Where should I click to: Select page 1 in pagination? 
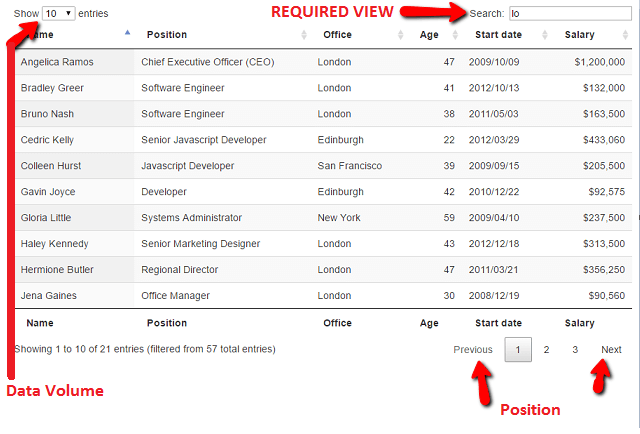(x=517, y=350)
